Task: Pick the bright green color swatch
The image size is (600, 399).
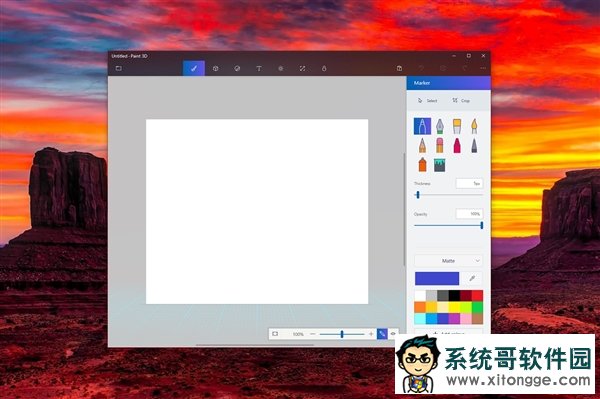Action: [477, 307]
